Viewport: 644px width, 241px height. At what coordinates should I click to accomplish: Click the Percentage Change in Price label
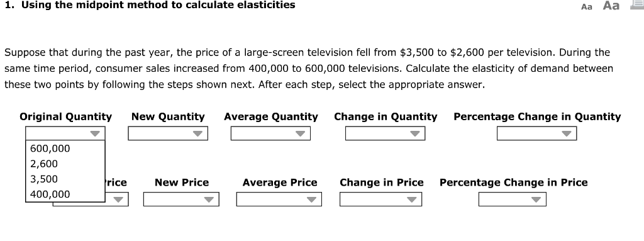click(x=513, y=182)
